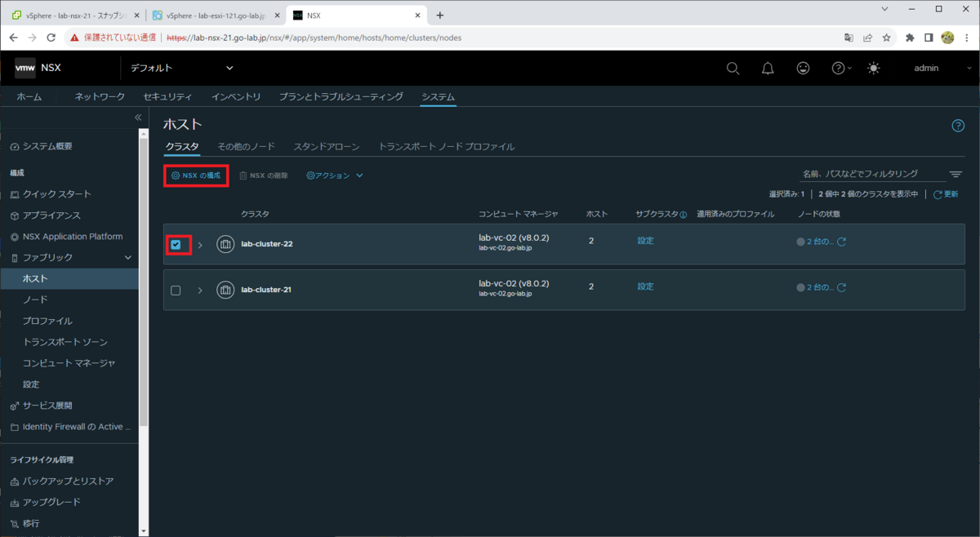Click 設定 link for lab-cluster-21
Viewport: 980px width, 537px height.
[645, 286]
